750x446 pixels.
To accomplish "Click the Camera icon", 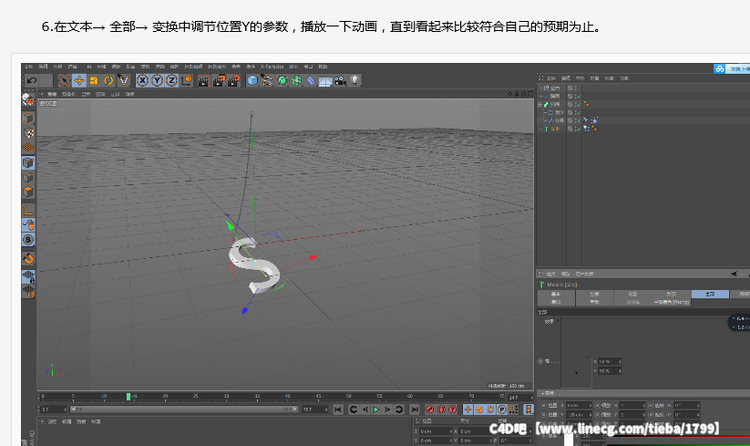I will click(x=340, y=80).
